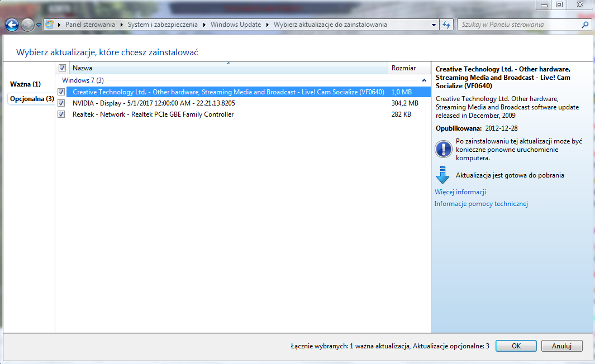Viewport: 595px width, 364px height.
Task: Click 'Aktualizacja jest gotowa do pobrania' text
Action: pyautogui.click(x=510, y=175)
